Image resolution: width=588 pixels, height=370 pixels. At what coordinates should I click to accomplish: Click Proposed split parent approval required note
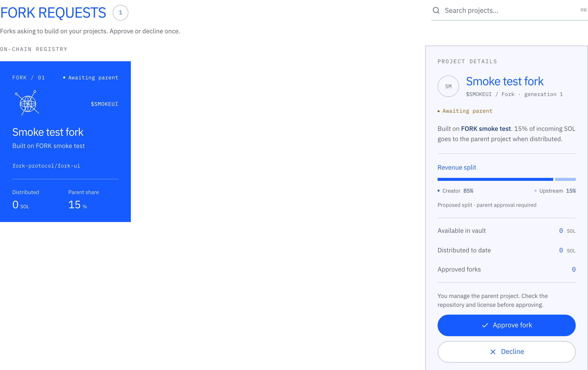coord(487,205)
